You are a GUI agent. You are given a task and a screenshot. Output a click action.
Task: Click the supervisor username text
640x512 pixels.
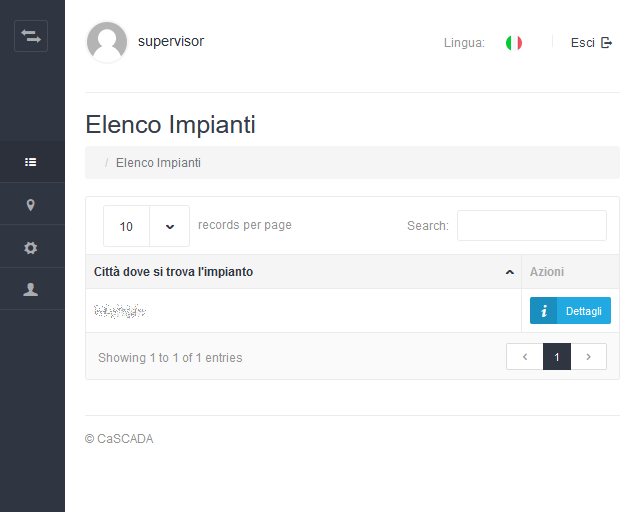coord(171,41)
